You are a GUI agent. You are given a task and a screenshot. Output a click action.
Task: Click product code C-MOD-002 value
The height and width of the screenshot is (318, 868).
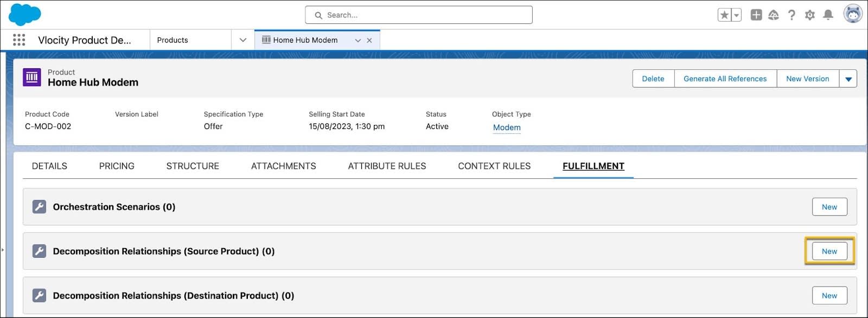48,126
